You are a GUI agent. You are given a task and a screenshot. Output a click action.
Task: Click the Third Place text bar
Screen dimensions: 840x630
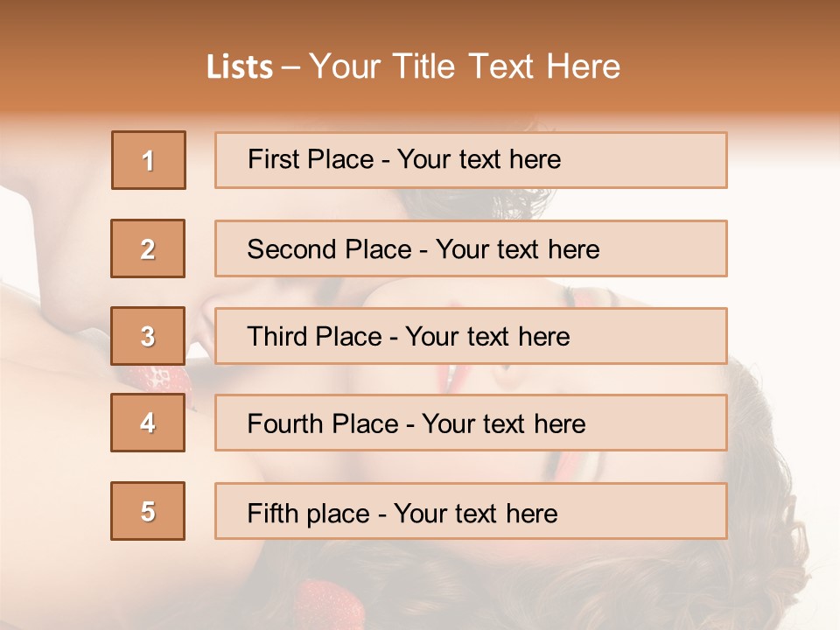click(x=471, y=336)
